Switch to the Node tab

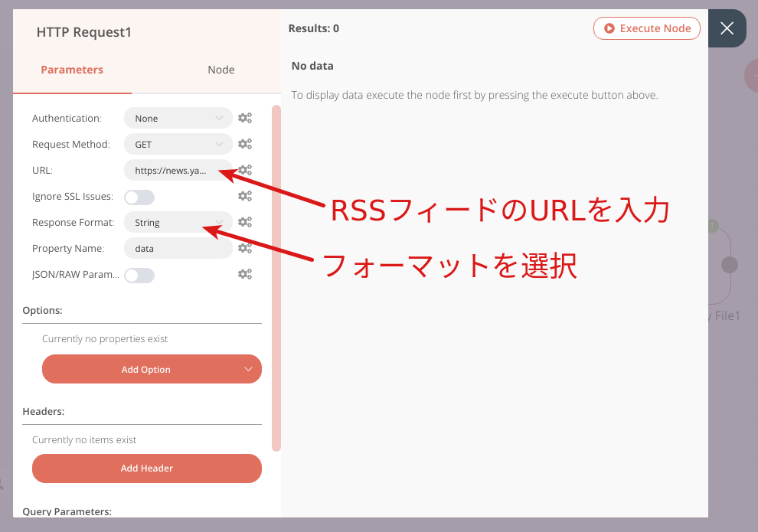pyautogui.click(x=221, y=69)
